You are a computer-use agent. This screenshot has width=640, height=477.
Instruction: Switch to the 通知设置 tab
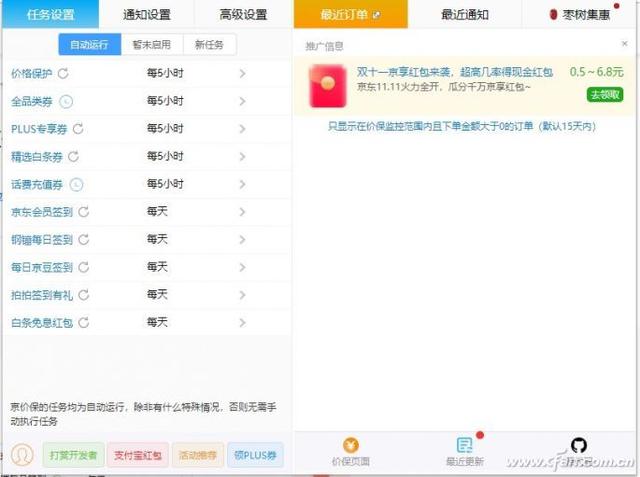(x=147, y=14)
